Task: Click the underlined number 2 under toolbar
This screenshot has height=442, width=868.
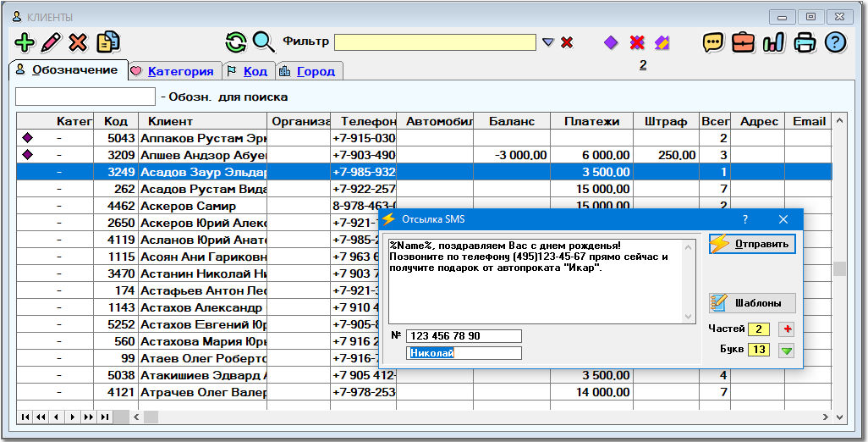Action: coord(643,65)
